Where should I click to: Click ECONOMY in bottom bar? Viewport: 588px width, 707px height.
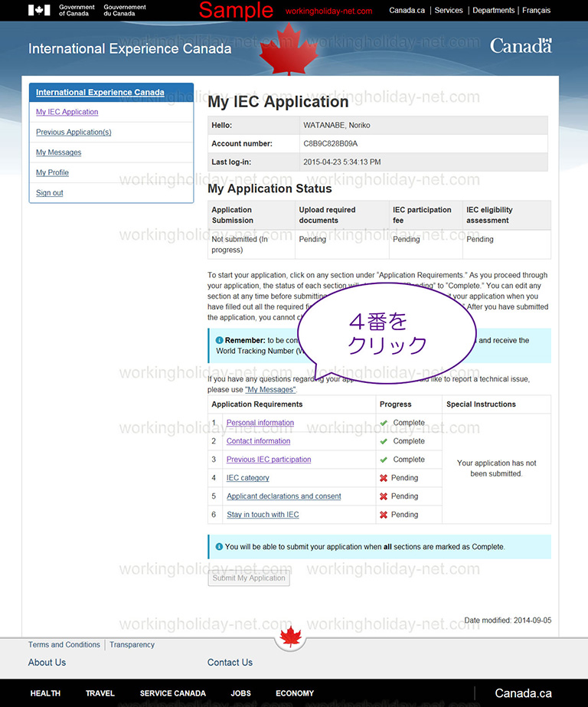(x=295, y=693)
